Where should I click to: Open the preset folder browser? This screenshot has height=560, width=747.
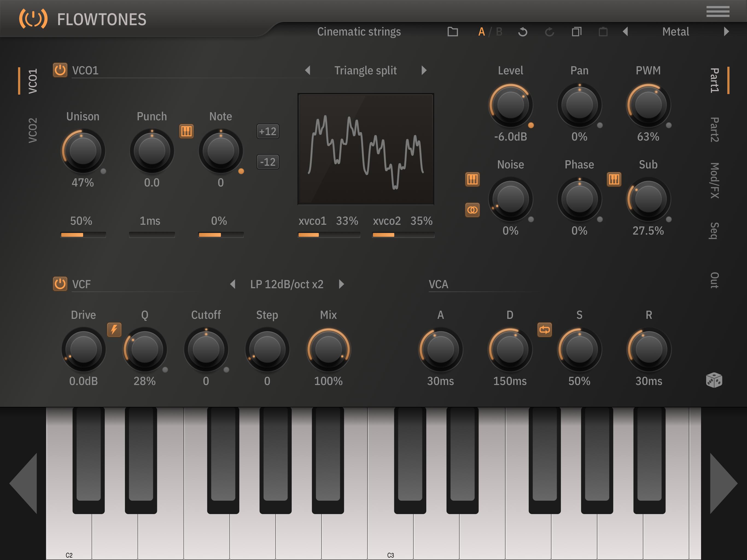tap(453, 32)
